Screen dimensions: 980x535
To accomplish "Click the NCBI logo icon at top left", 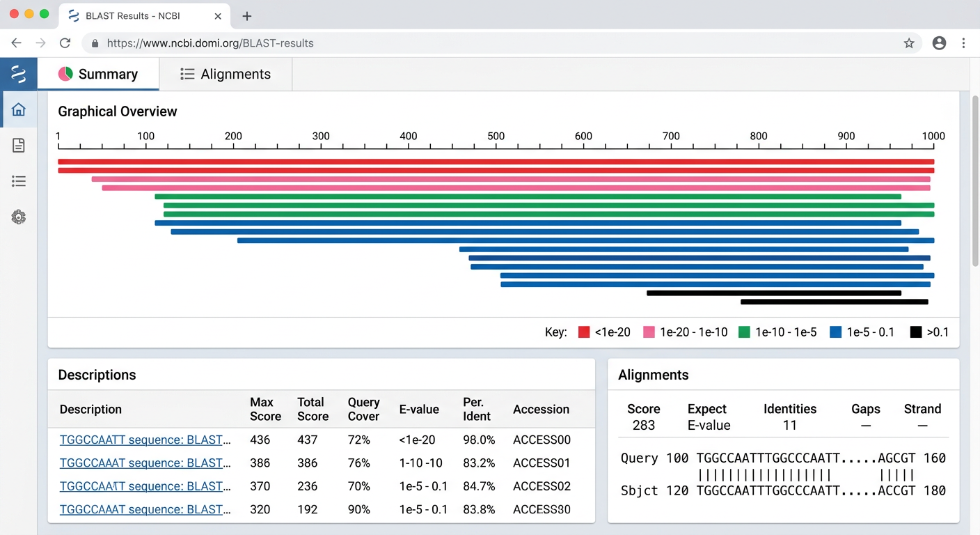I will (19, 74).
